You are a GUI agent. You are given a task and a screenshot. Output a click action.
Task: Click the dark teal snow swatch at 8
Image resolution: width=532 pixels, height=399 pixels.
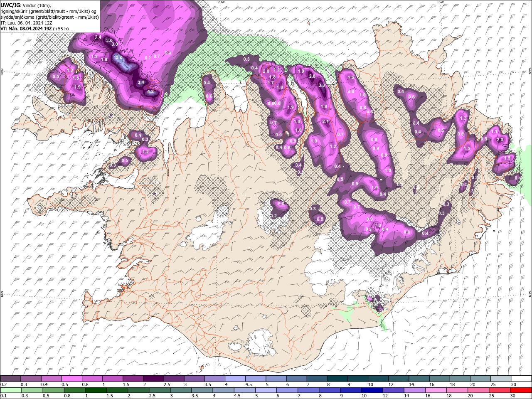[337, 379]
